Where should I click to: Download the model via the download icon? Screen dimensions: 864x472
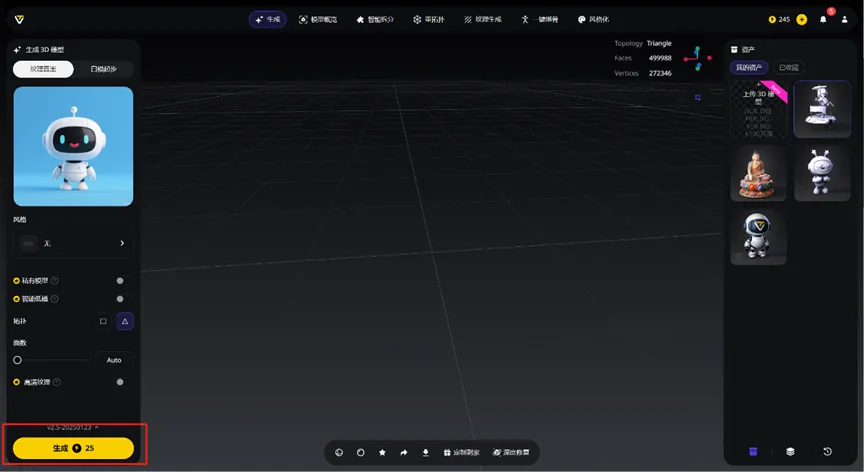425,452
